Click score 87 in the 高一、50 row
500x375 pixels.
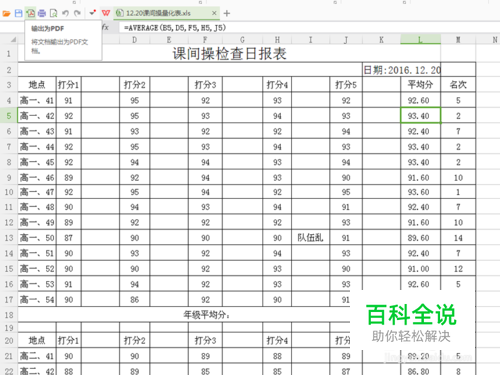pos(69,238)
